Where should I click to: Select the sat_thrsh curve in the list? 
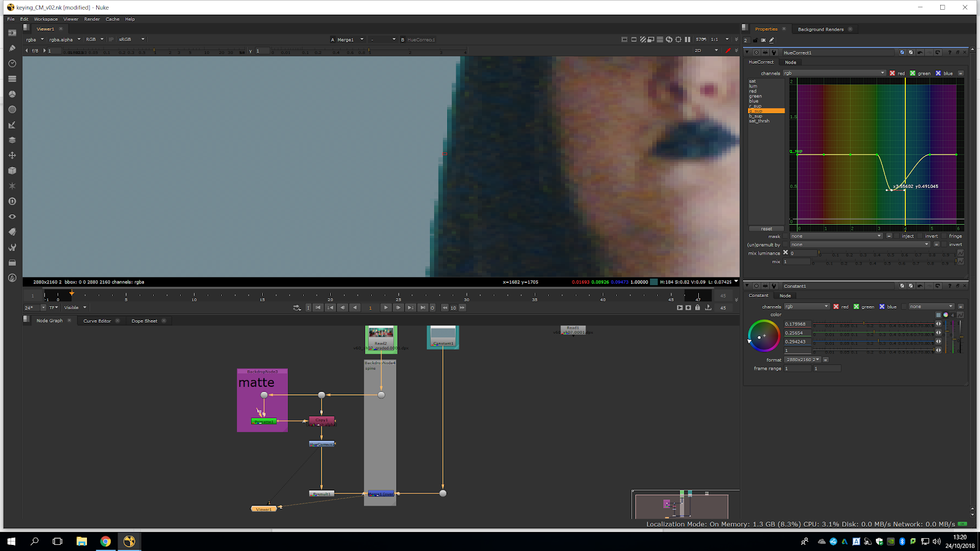pyautogui.click(x=759, y=121)
